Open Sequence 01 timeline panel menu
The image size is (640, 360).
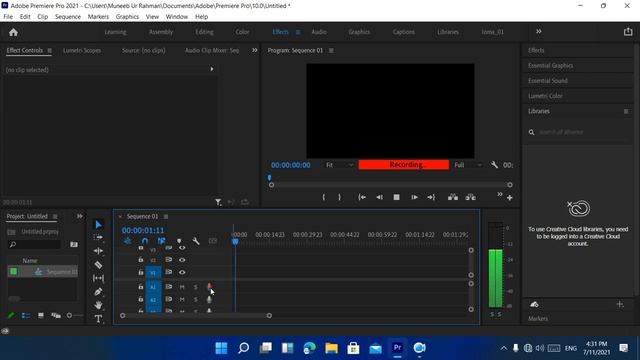click(x=166, y=216)
